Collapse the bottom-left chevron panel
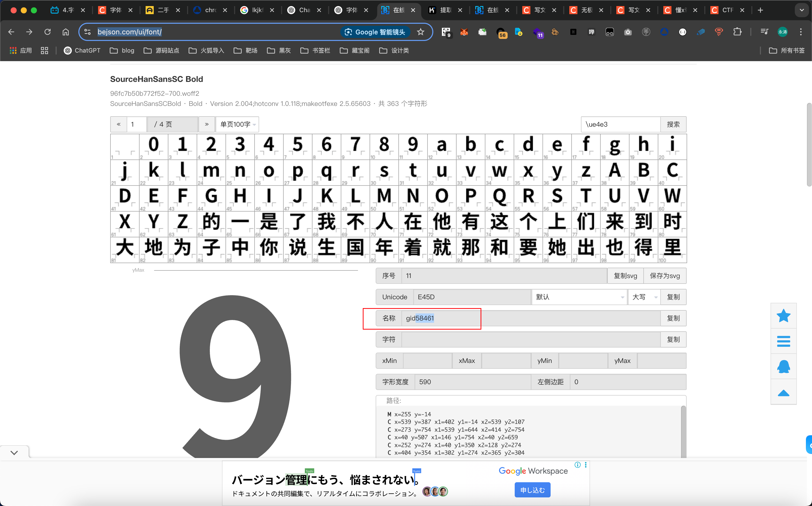 (14, 452)
